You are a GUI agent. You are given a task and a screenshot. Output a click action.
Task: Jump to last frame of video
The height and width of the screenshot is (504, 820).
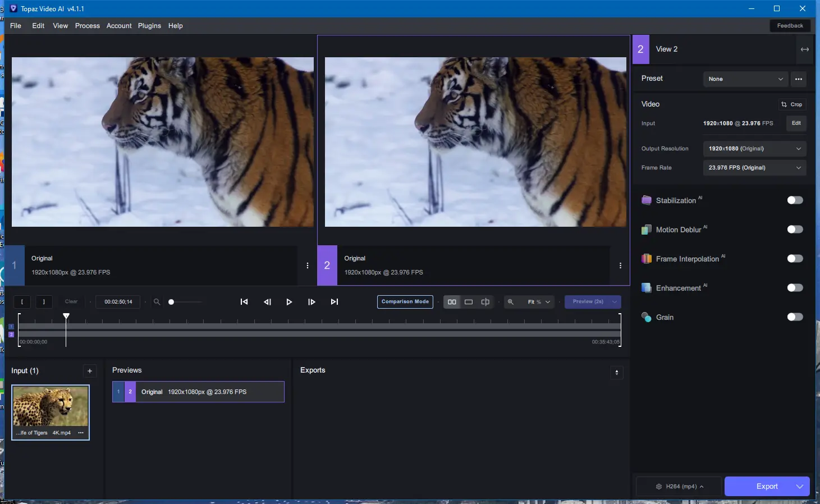click(335, 302)
